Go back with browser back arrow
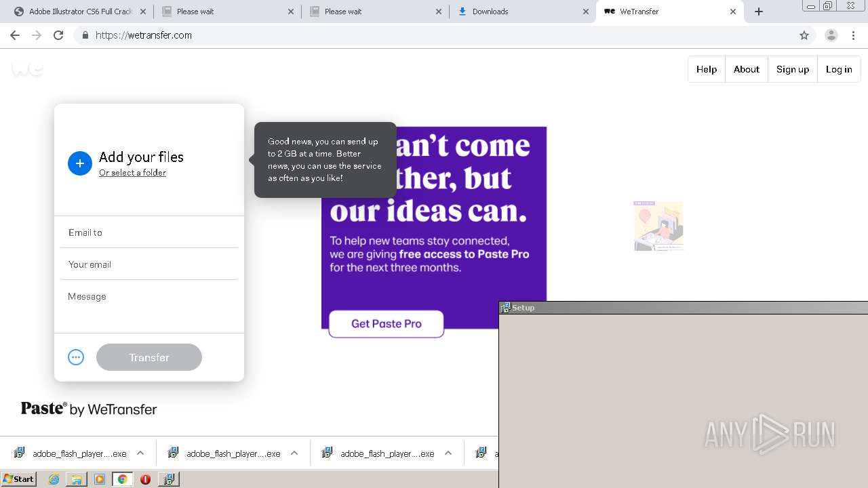The height and width of the screenshot is (488, 868). pos(15,35)
